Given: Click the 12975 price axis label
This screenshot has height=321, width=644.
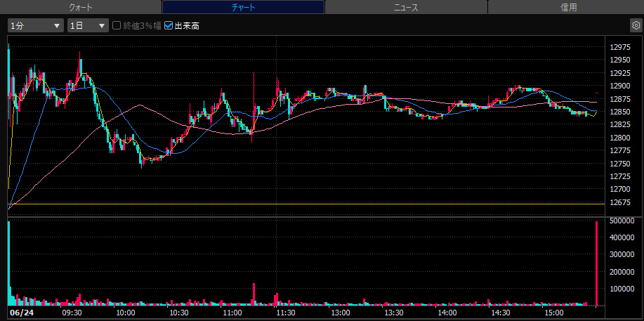Looking at the screenshot, I should (x=620, y=47).
